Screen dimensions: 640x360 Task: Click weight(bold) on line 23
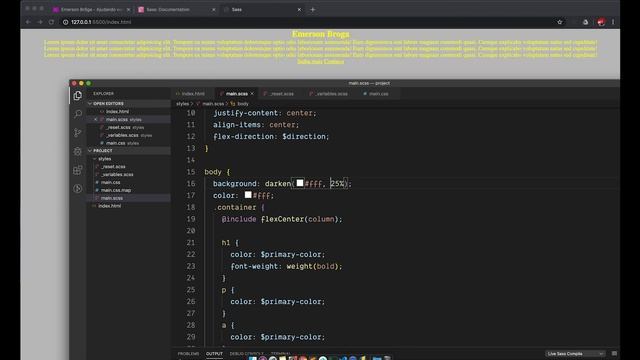313,267
